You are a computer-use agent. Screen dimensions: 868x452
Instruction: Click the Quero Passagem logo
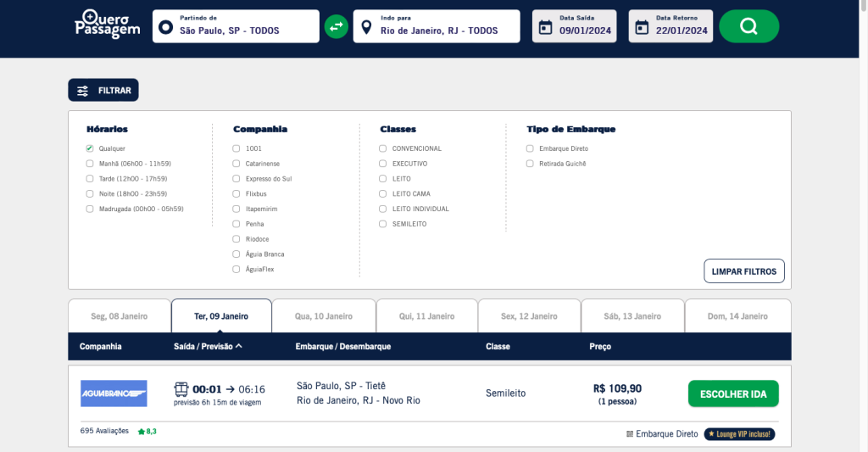pyautogui.click(x=106, y=25)
